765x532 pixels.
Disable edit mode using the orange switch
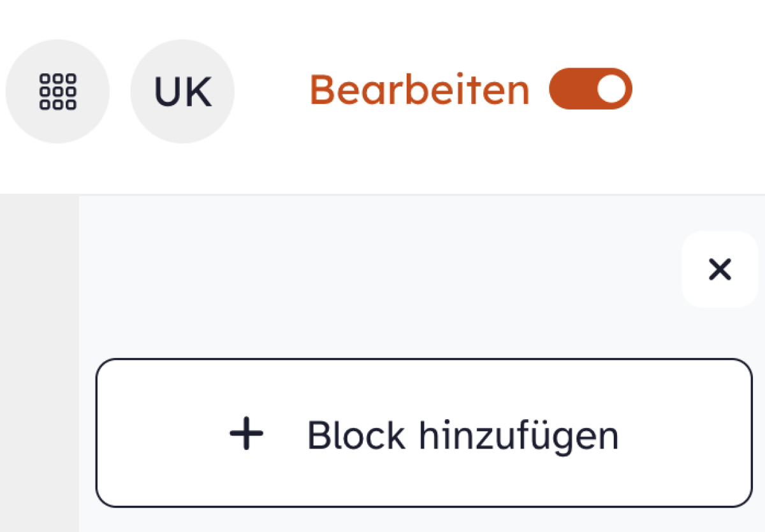(590, 89)
